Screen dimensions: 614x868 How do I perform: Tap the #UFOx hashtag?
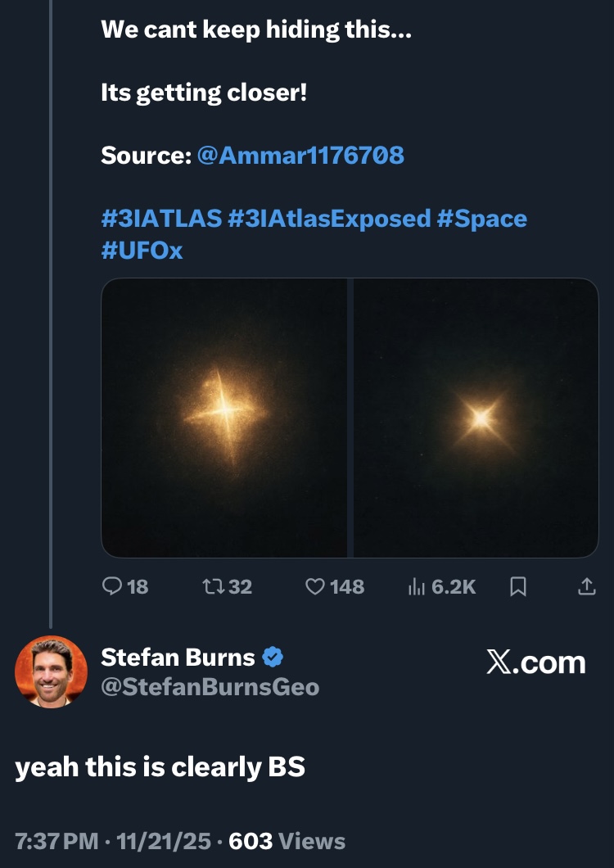(142, 250)
